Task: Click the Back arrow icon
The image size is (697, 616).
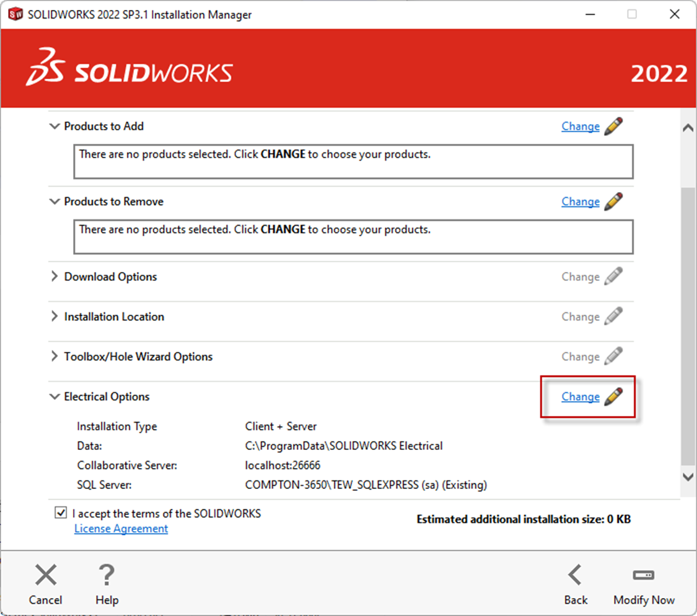Action: click(x=576, y=574)
